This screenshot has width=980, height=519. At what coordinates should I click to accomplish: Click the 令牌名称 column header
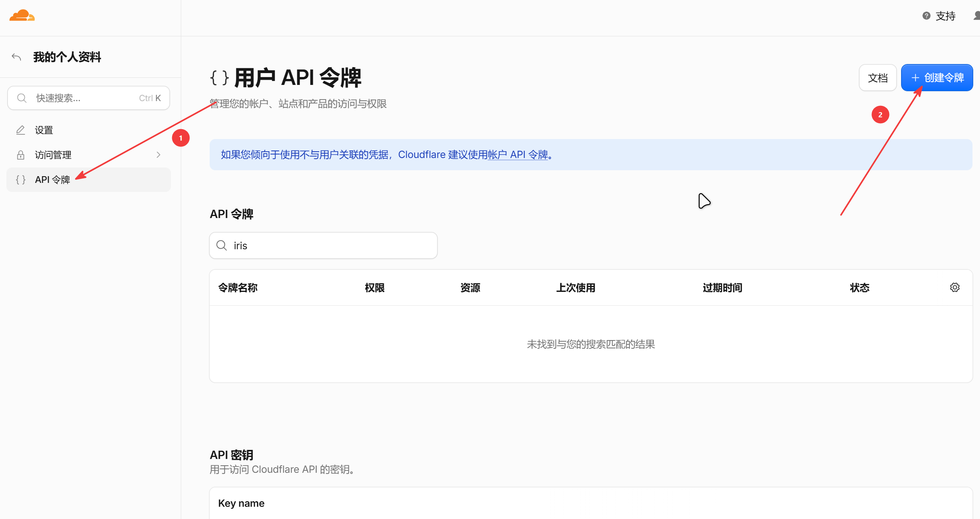point(238,288)
